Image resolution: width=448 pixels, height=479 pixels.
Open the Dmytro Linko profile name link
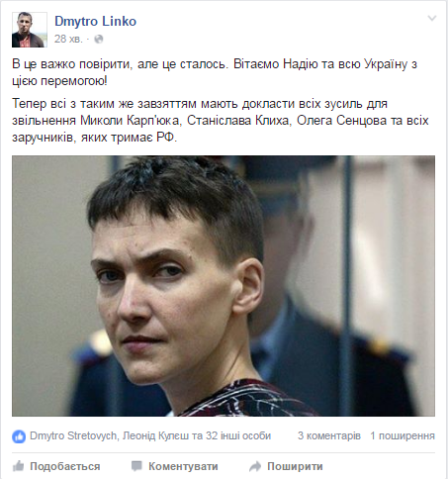(x=95, y=21)
